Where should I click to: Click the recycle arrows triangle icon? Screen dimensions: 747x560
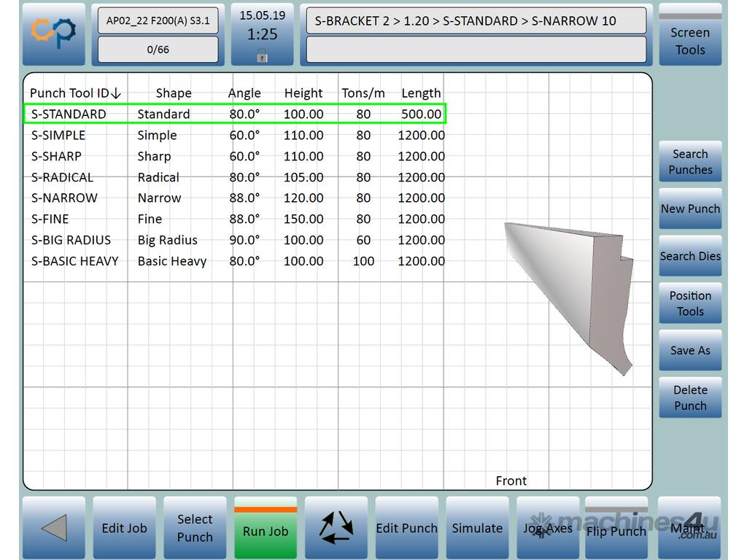[x=336, y=528]
